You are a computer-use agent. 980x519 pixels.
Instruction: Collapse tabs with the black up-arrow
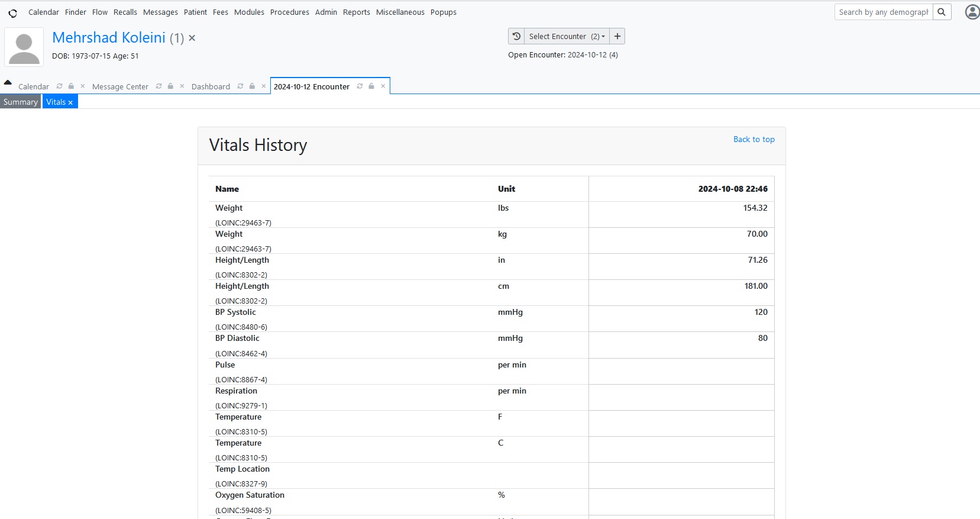click(x=8, y=83)
